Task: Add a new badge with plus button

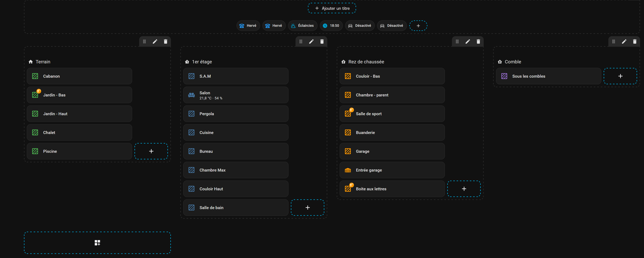Action: (x=418, y=26)
